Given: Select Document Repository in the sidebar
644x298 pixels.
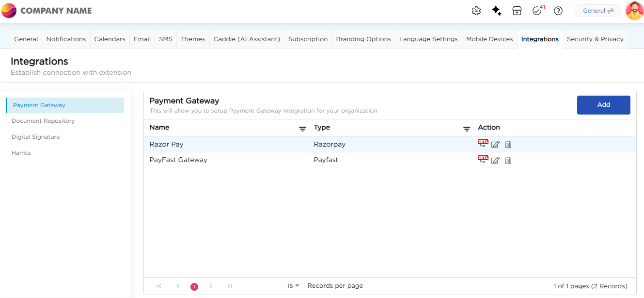Looking at the screenshot, I should point(43,121).
